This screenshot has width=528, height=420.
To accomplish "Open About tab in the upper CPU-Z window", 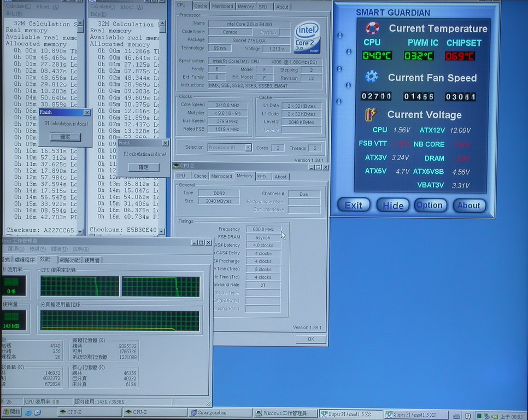I will (x=282, y=7).
